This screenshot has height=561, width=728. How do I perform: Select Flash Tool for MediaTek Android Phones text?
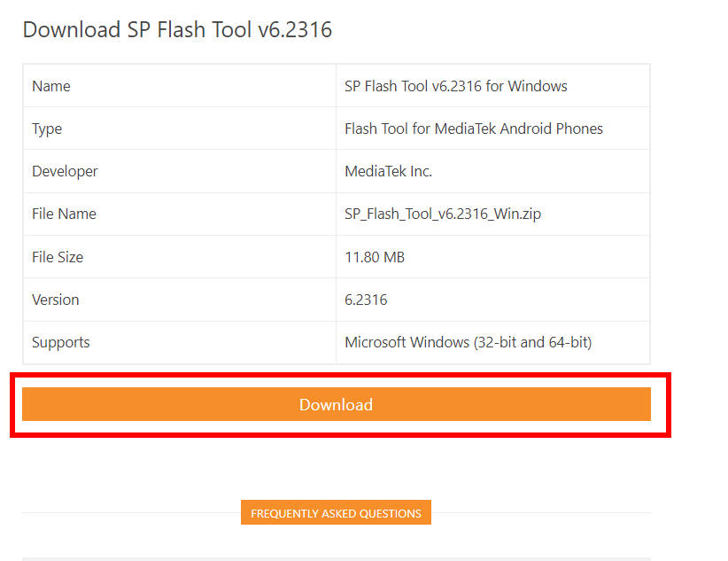click(x=473, y=129)
